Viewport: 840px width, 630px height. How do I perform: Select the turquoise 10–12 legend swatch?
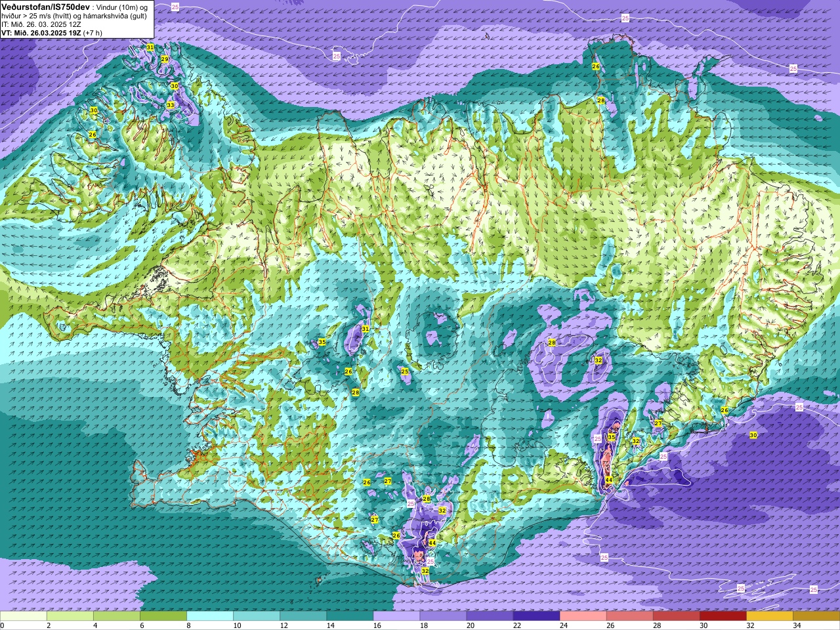257,616
